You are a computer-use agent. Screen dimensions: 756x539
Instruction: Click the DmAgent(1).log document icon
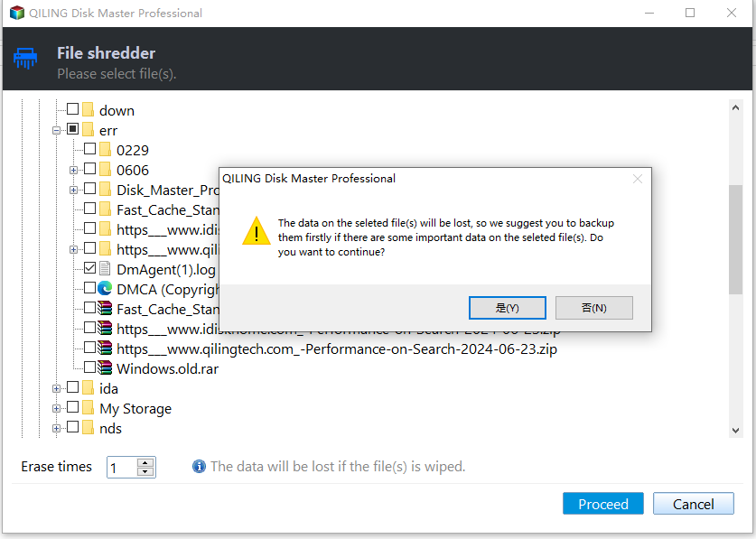105,269
